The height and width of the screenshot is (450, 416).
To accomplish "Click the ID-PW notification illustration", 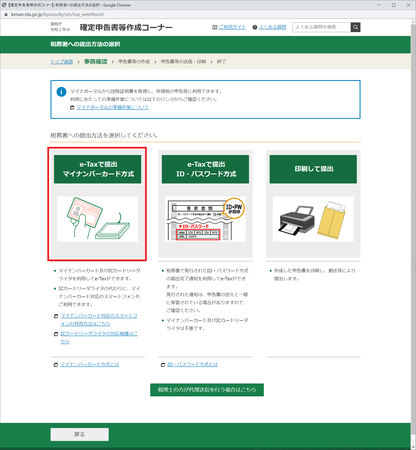I will pos(205,219).
